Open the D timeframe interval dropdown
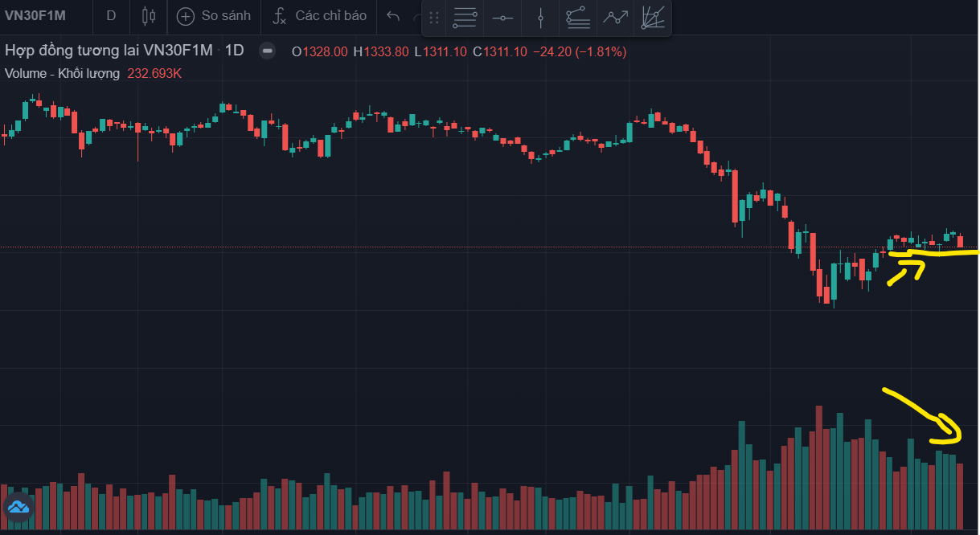980x535 pixels. 111,16
